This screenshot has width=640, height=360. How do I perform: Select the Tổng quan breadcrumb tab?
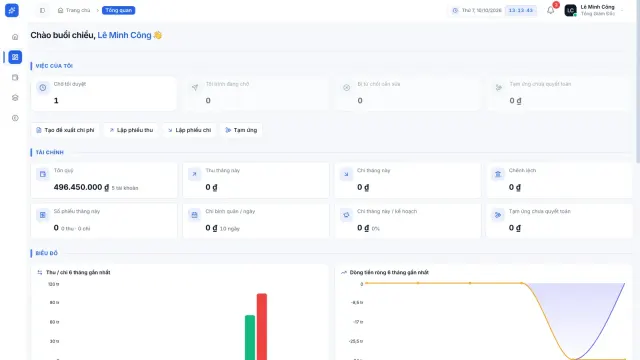point(118,10)
